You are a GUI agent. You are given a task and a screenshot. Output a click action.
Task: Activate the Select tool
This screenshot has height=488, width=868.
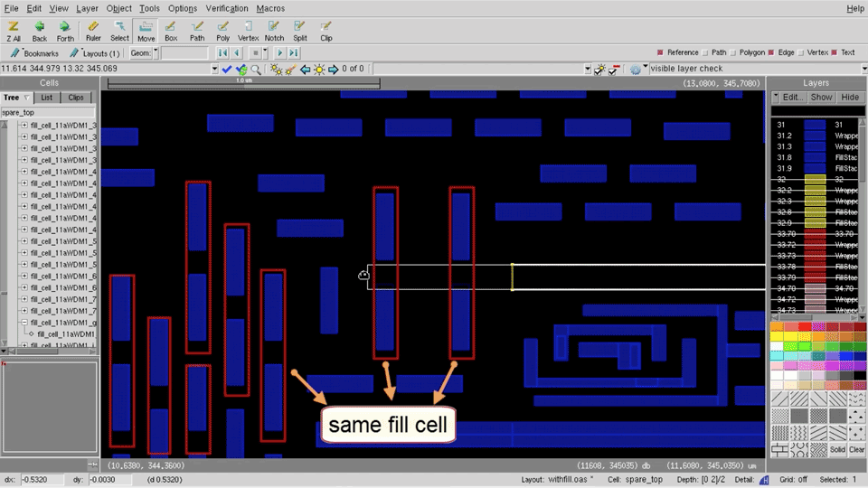(119, 32)
